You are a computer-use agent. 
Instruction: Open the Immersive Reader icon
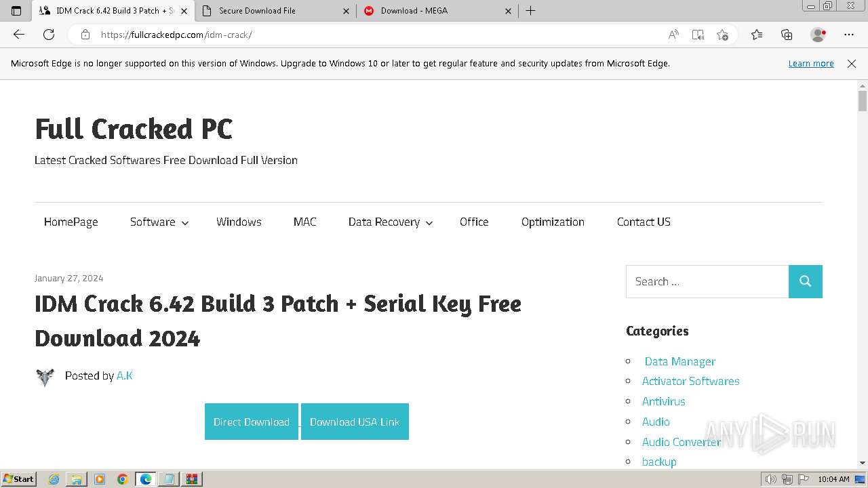coord(698,35)
